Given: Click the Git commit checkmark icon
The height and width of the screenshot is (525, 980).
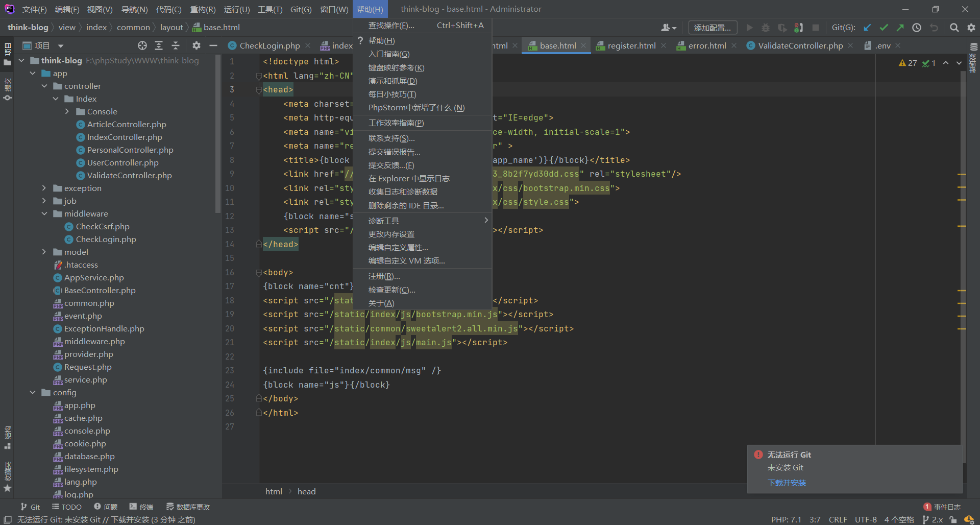Looking at the screenshot, I should point(884,28).
